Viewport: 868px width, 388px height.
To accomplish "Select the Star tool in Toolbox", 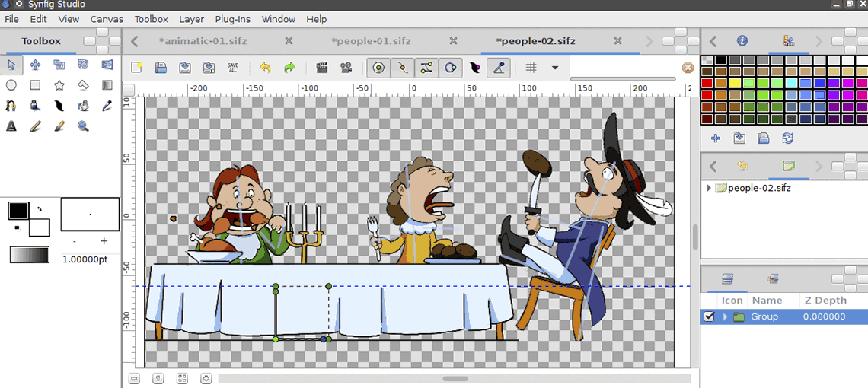I will coord(59,85).
